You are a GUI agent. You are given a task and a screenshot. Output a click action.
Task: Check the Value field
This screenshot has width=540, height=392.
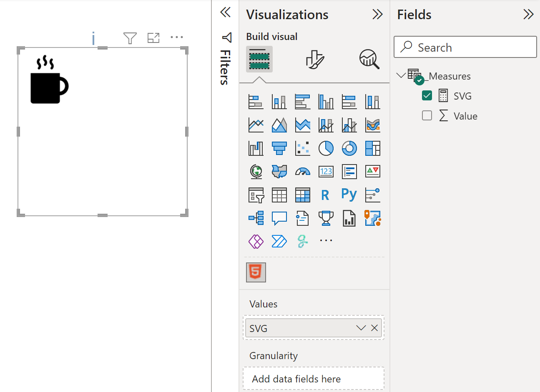(x=427, y=115)
